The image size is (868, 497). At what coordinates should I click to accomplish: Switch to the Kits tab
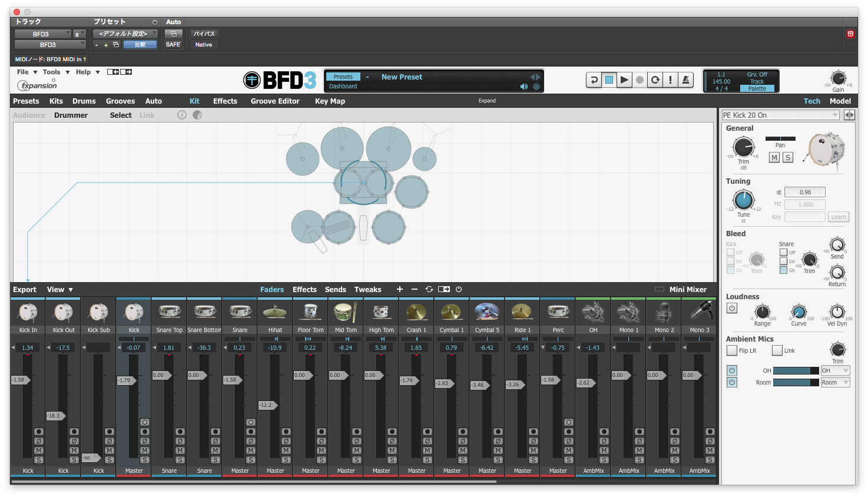tap(56, 101)
